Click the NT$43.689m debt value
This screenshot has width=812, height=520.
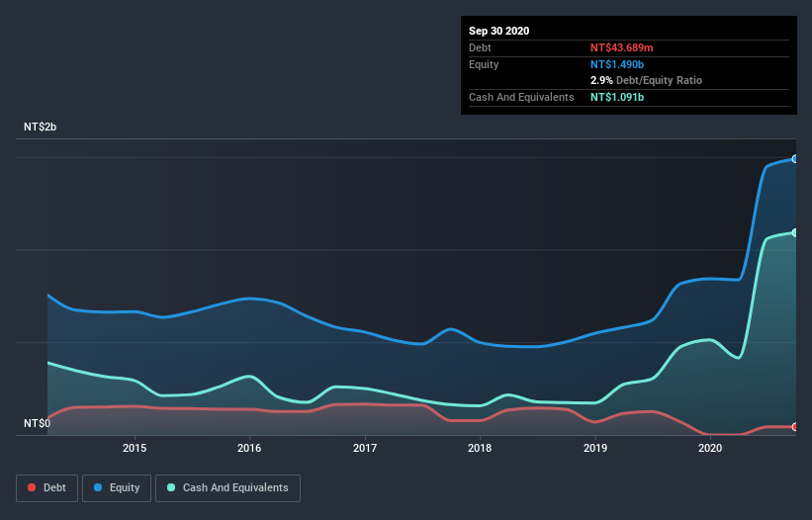[x=621, y=47]
